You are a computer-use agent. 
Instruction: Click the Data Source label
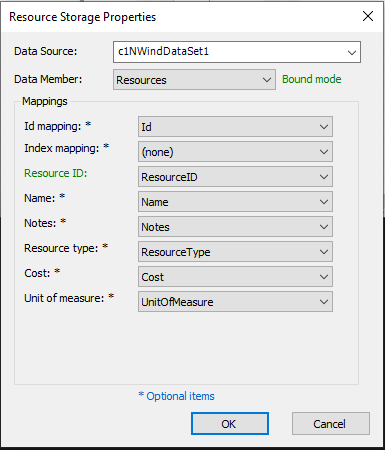click(x=46, y=51)
